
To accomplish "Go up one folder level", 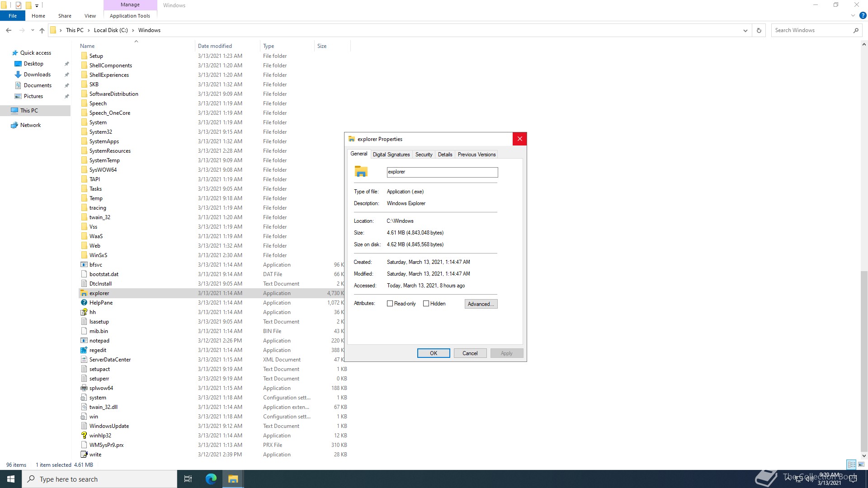I will (x=42, y=30).
